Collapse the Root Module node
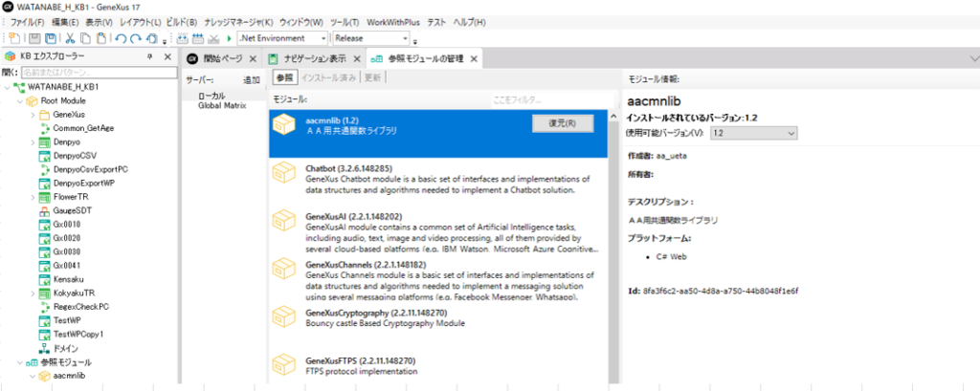The image size is (980, 391). coord(20,100)
